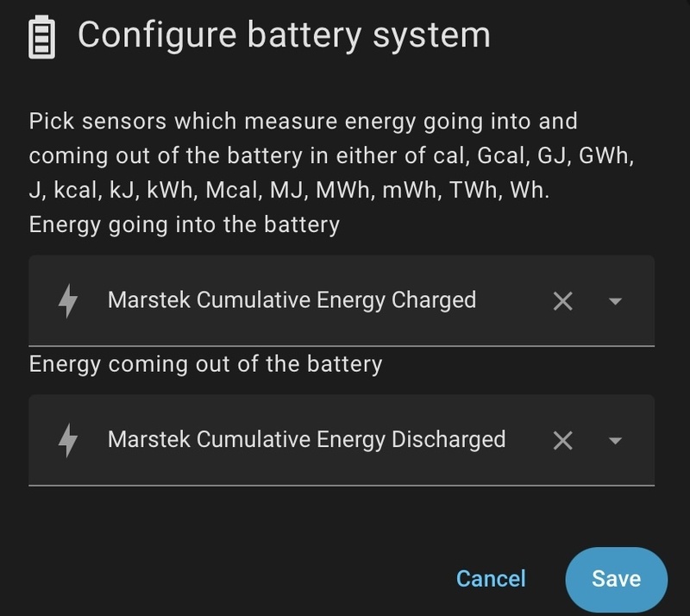The image size is (690, 616).
Task: Open the Energy Discharged sensor dropdown arrow
Action: click(615, 441)
